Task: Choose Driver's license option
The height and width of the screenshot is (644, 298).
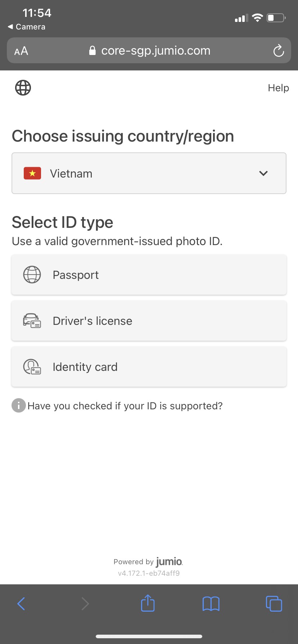Action: click(x=149, y=321)
